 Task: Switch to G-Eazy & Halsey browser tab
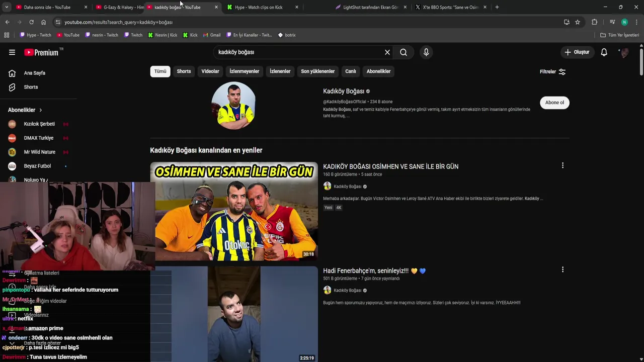119,7
